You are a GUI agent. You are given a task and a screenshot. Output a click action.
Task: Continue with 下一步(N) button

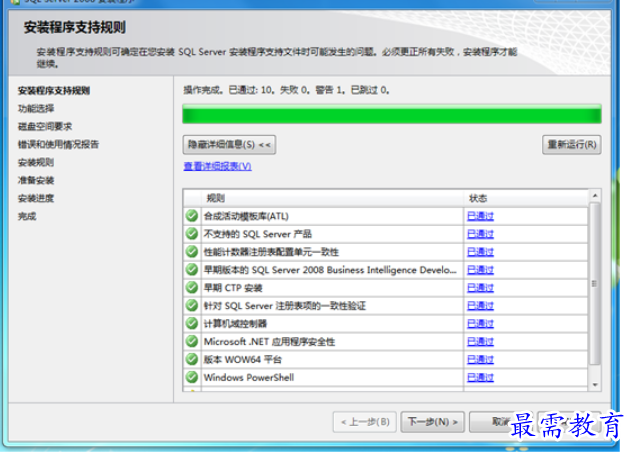point(432,422)
